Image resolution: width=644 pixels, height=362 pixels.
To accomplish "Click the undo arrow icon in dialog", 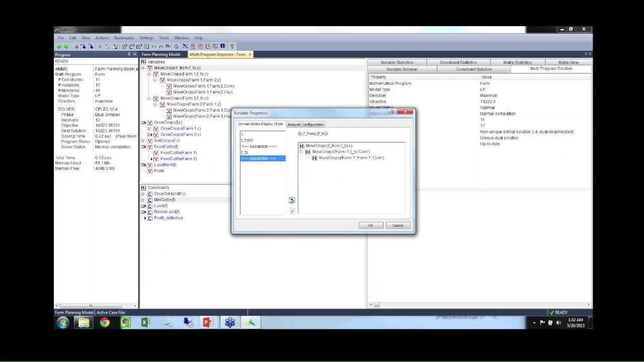I will pos(292,211).
